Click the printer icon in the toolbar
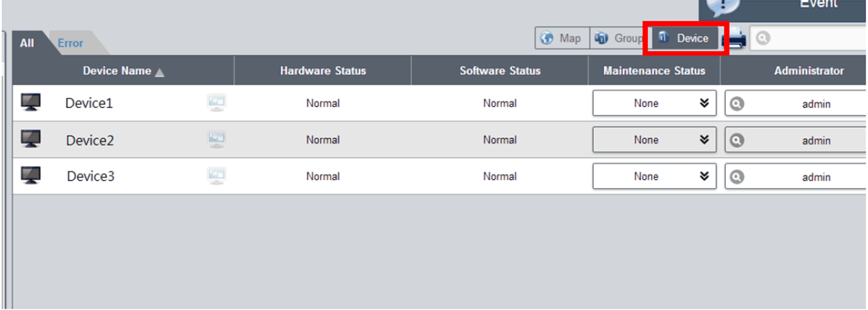This screenshot has width=868, height=310. pyautogui.click(x=736, y=39)
